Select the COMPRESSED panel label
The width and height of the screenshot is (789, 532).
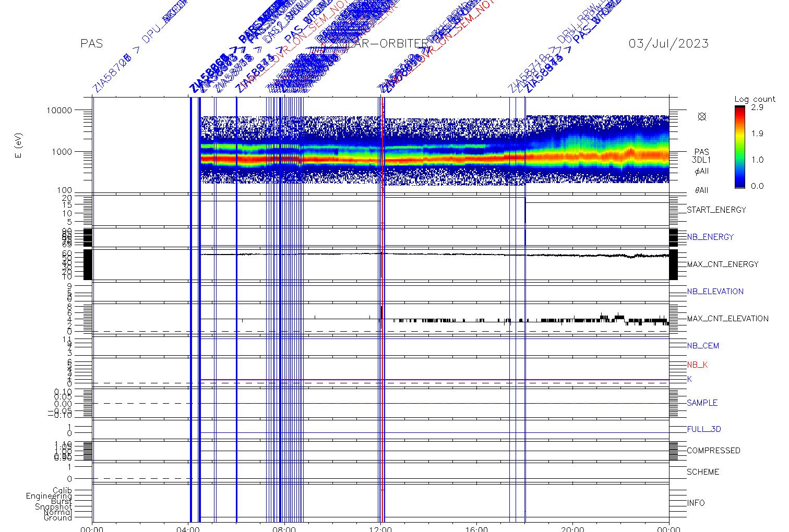(x=713, y=450)
